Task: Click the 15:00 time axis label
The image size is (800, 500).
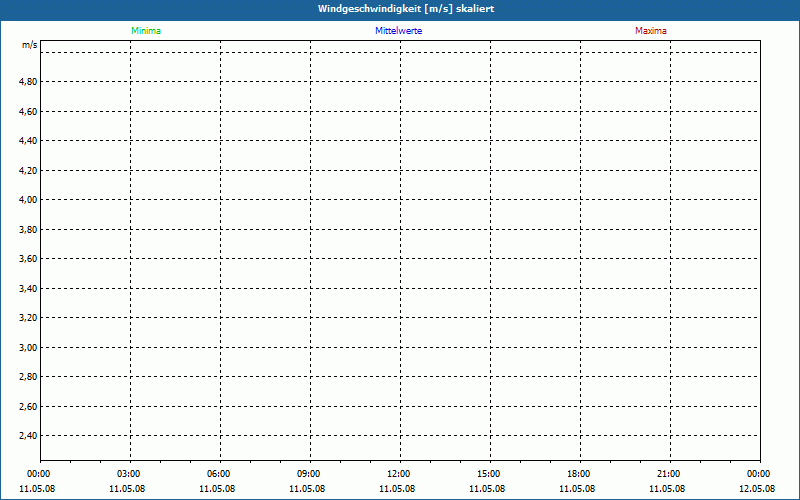Action: [x=489, y=474]
